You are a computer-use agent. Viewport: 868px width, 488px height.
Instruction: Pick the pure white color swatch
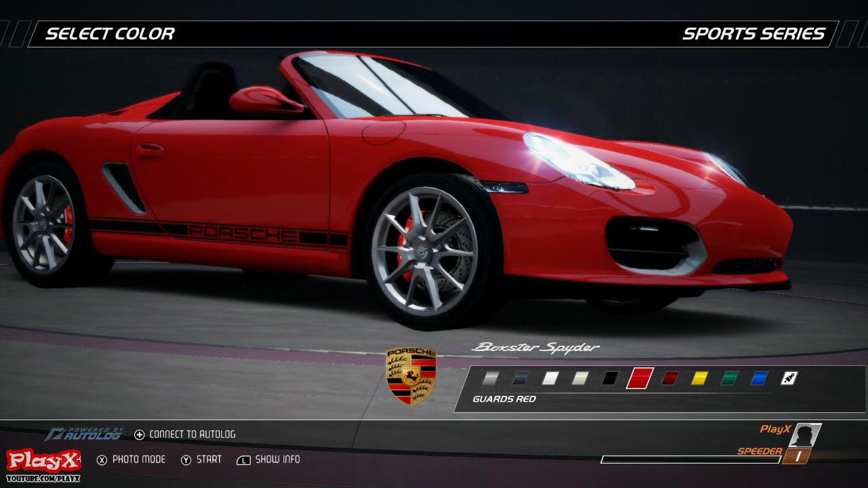(x=550, y=378)
